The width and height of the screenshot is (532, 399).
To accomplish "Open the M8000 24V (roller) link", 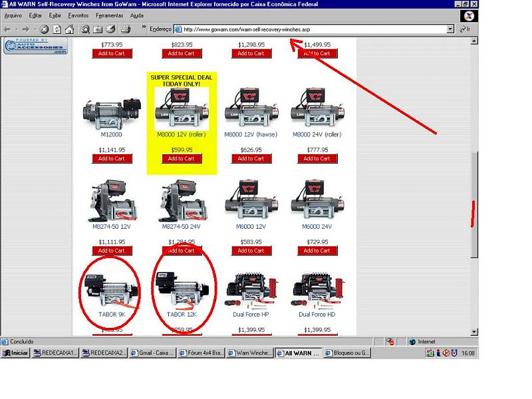I will click(x=317, y=135).
